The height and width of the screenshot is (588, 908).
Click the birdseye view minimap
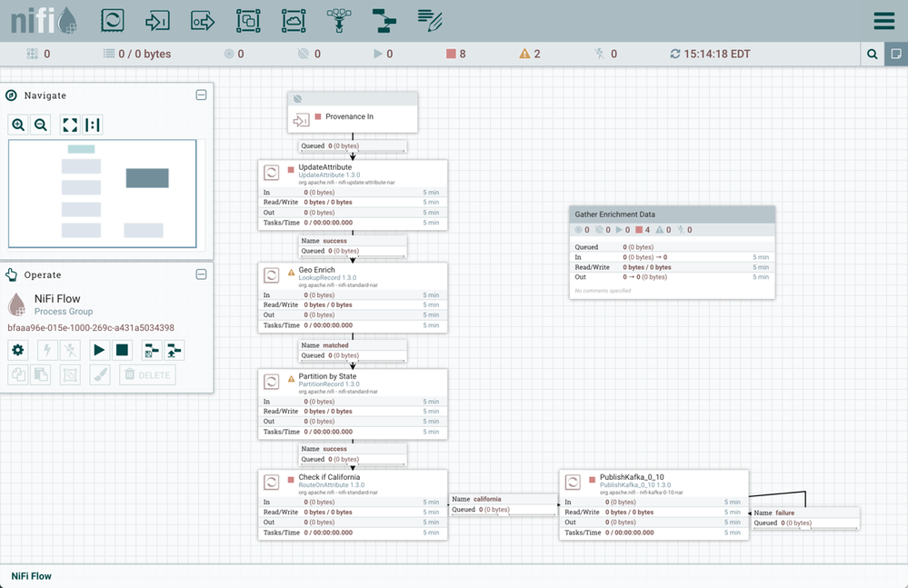point(103,194)
